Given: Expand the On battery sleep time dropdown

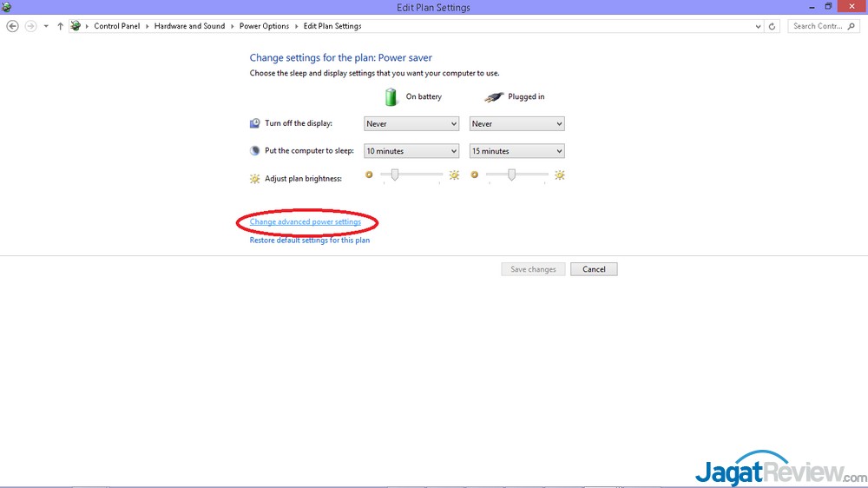Looking at the screenshot, I should pos(411,151).
